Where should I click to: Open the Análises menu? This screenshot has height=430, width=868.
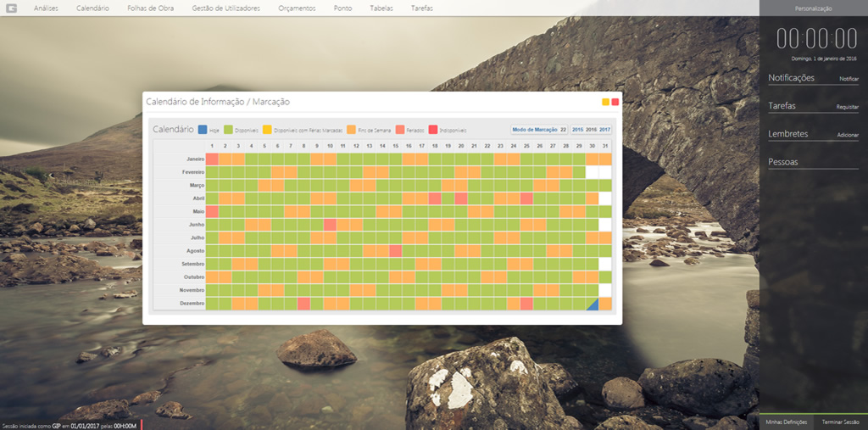tap(46, 8)
